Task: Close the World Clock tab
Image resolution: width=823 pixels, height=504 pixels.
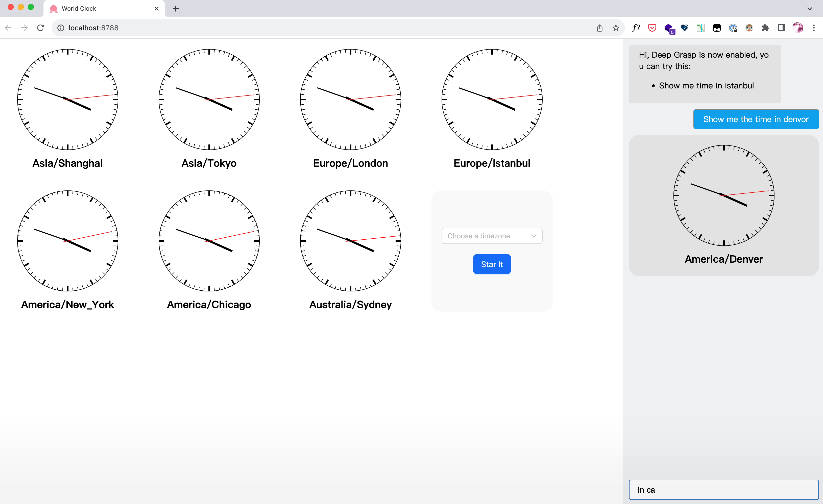Action: click(157, 8)
